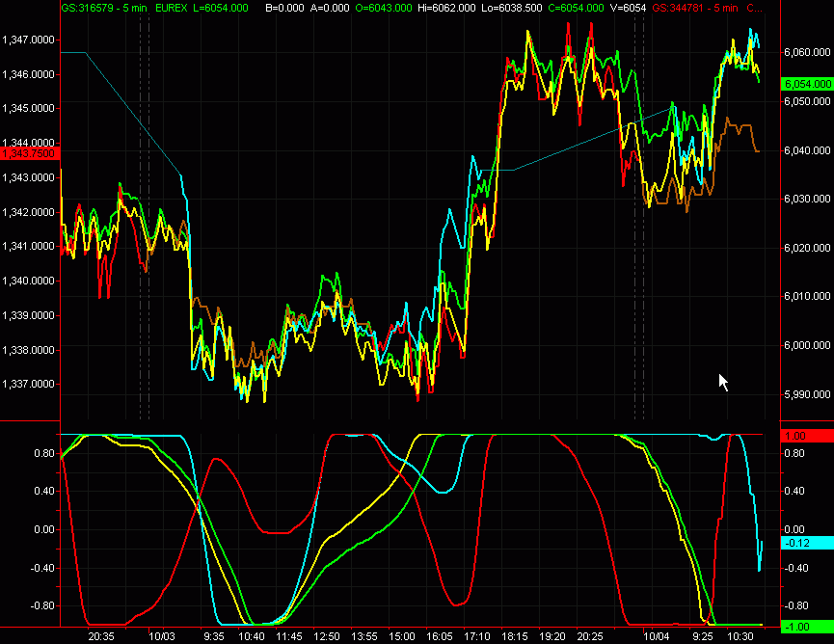Viewport: 834px width, 644px height.
Task: Click the 20:35 time axis label
Action: (x=101, y=636)
